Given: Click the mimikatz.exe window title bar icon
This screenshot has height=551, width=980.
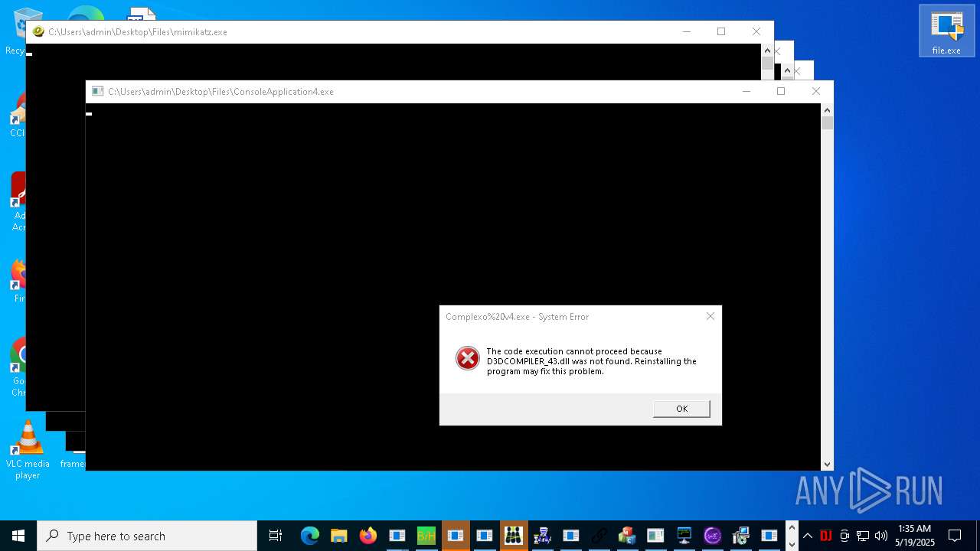Looking at the screenshot, I should point(38,31).
